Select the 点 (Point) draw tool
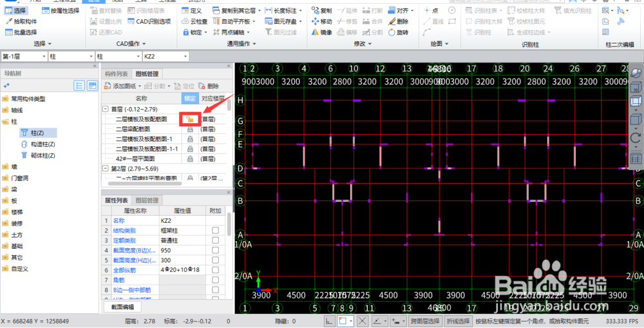 pos(431,11)
